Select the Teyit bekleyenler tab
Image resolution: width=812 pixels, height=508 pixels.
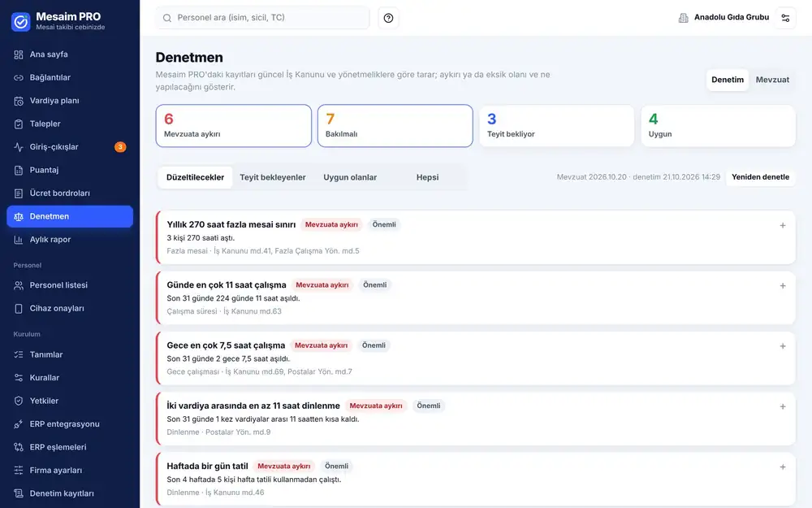pos(272,177)
